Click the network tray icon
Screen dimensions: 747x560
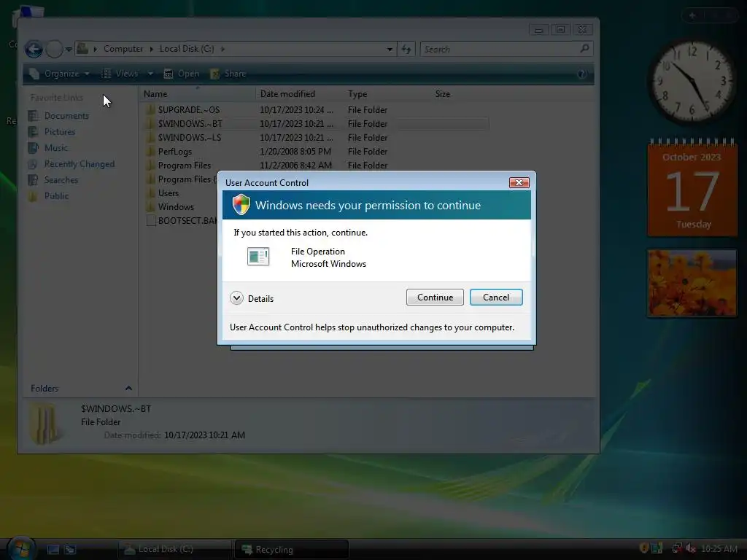(677, 548)
